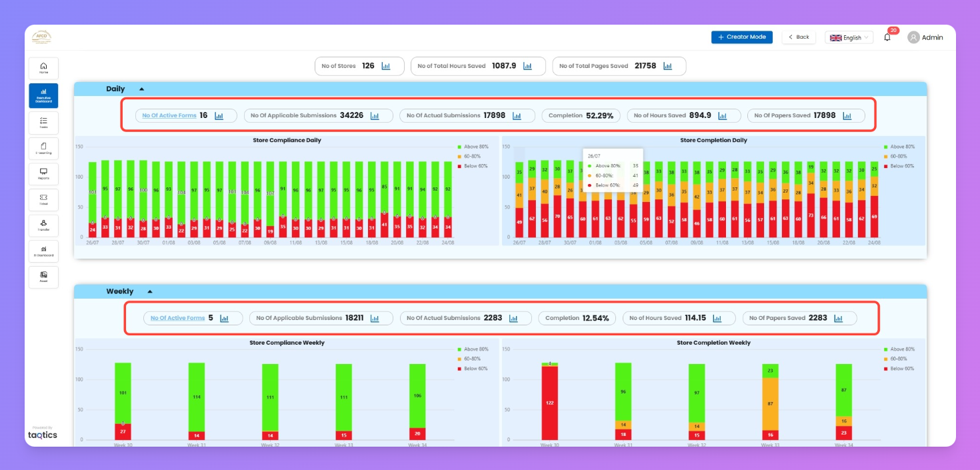This screenshot has width=980, height=470.
Task: Click the Asset icon in sidebar
Action: pos(43,277)
